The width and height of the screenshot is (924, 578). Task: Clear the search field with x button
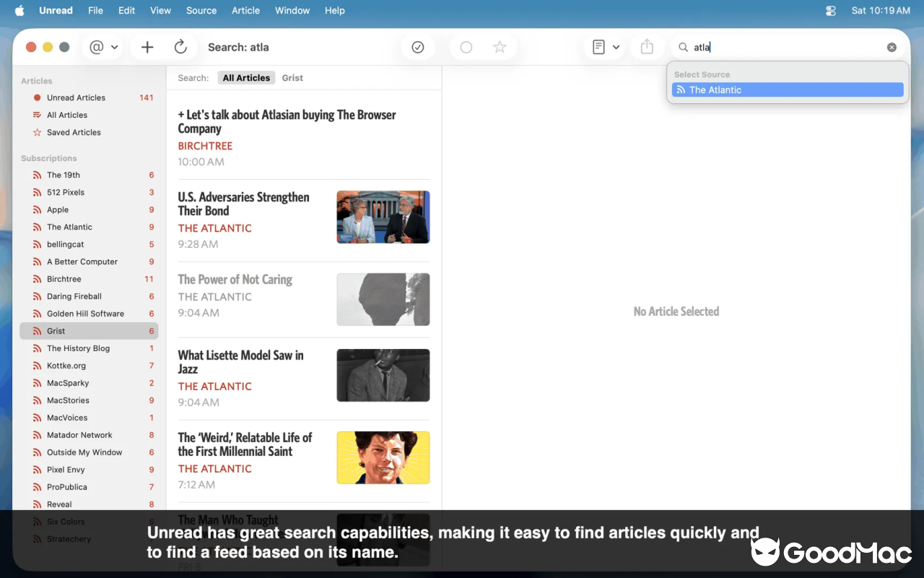892,47
